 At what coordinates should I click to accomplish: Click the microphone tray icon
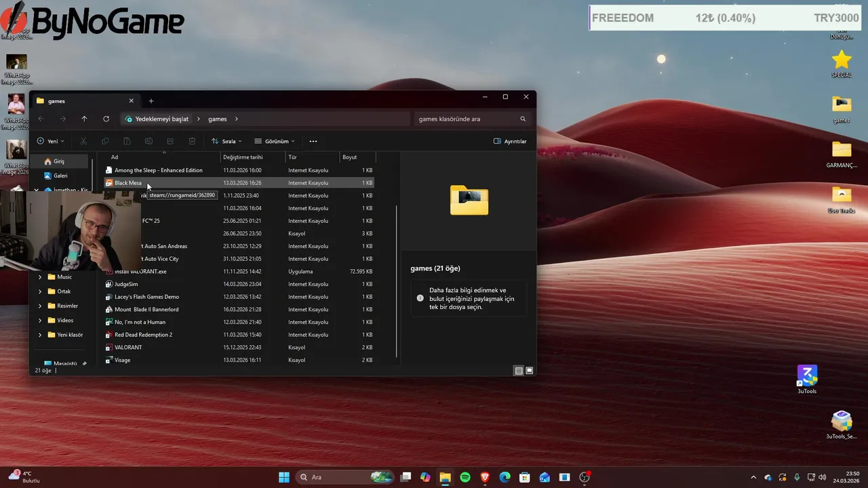pyautogui.click(x=797, y=477)
